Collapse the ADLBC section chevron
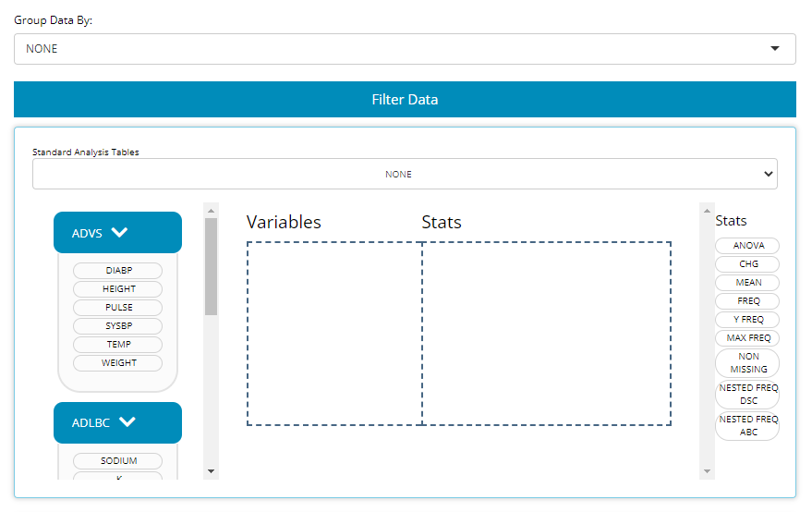The image size is (812, 512). click(x=127, y=422)
